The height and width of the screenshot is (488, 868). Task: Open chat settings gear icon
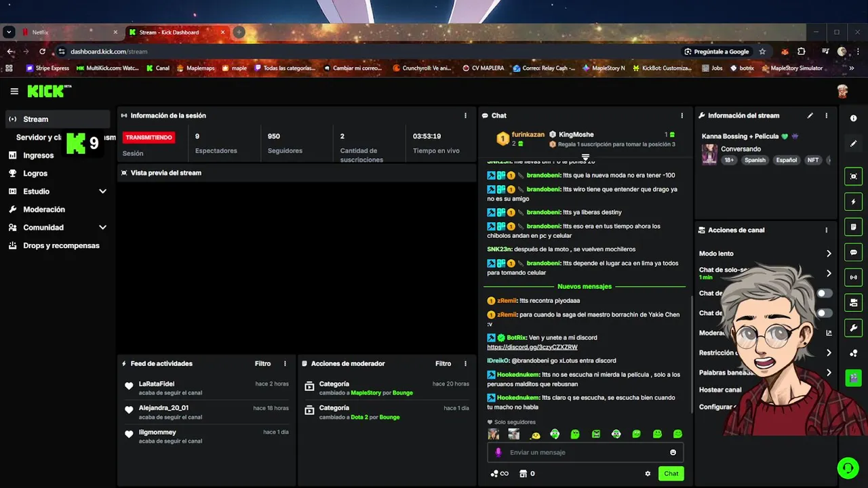(648, 474)
